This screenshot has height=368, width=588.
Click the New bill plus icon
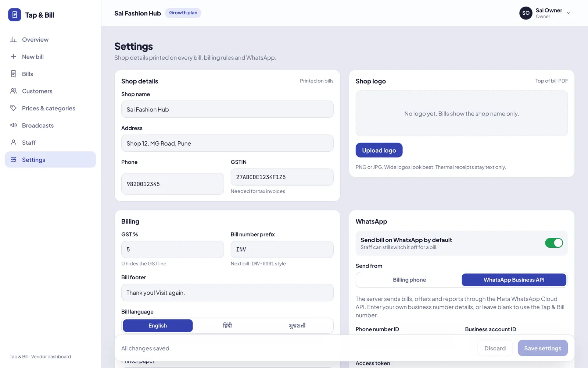pyautogui.click(x=14, y=57)
